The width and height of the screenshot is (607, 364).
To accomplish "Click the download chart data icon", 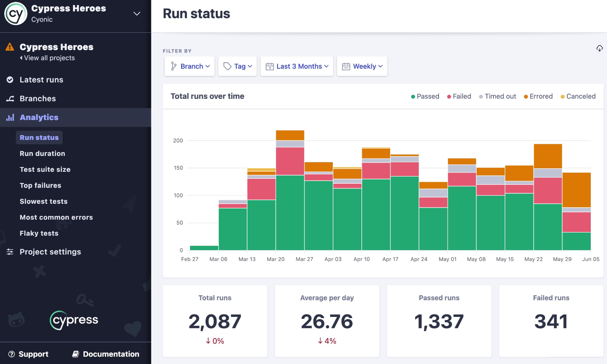I will point(599,48).
